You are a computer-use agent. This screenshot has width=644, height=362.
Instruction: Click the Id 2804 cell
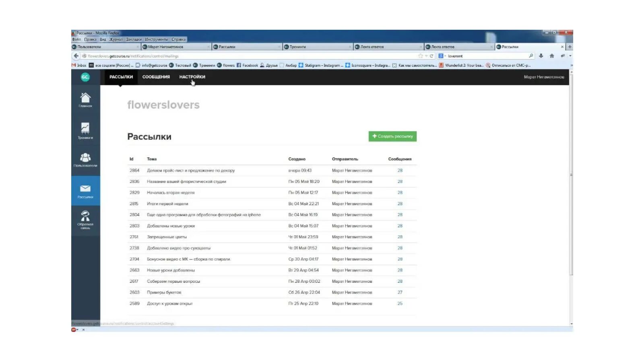[134, 215]
